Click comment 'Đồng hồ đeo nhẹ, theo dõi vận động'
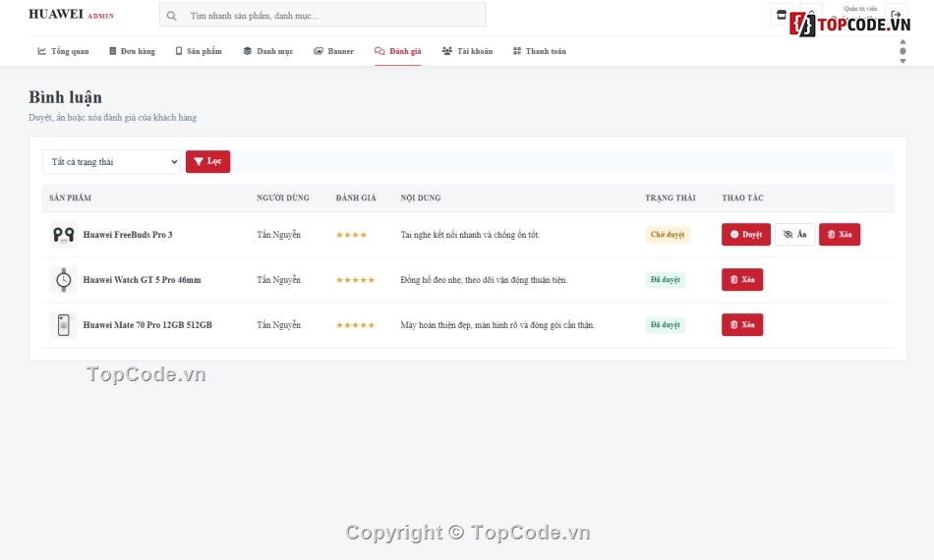 point(484,280)
